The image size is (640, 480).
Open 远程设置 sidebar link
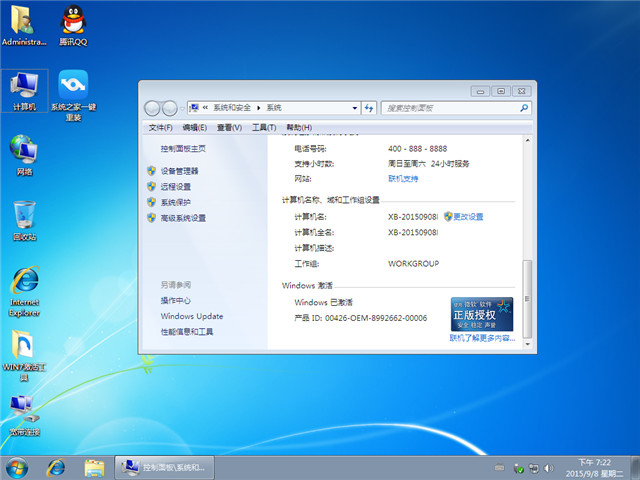pos(176,187)
